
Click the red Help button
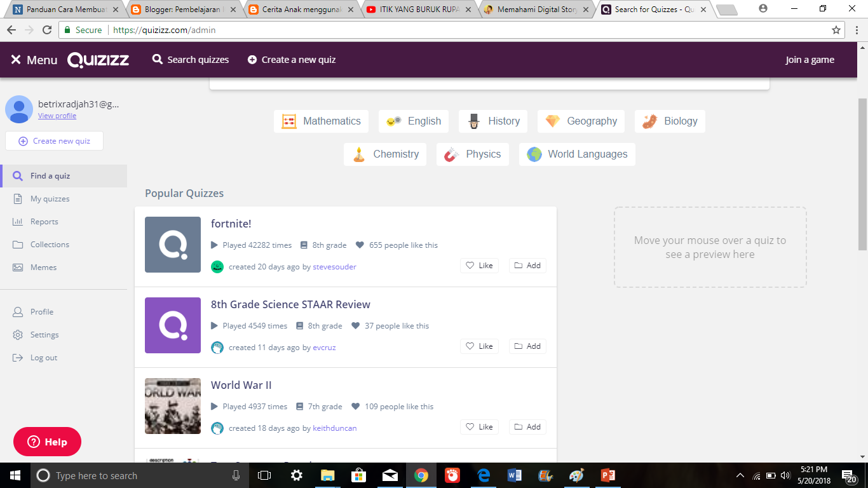tap(47, 442)
